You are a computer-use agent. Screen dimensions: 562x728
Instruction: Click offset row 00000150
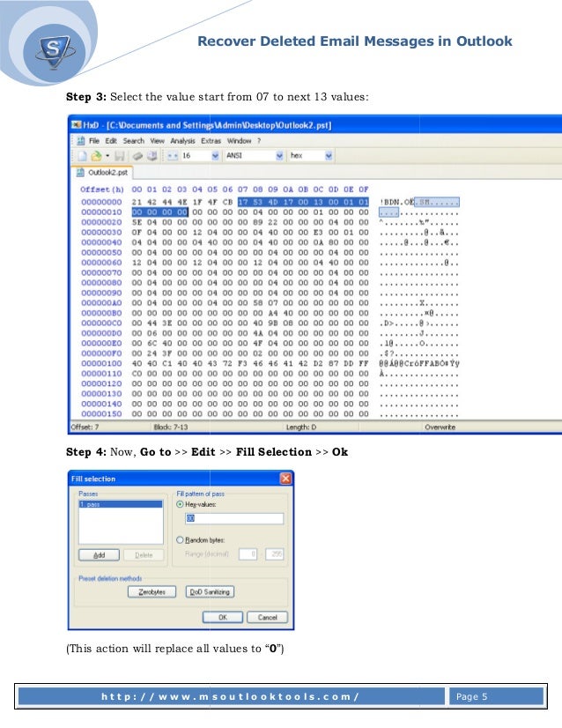[x=101, y=413]
